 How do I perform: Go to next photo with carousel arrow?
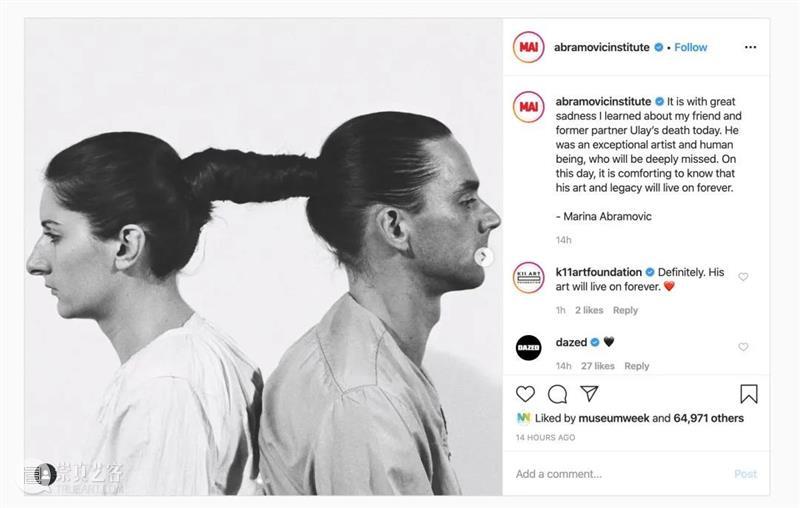pos(483,257)
